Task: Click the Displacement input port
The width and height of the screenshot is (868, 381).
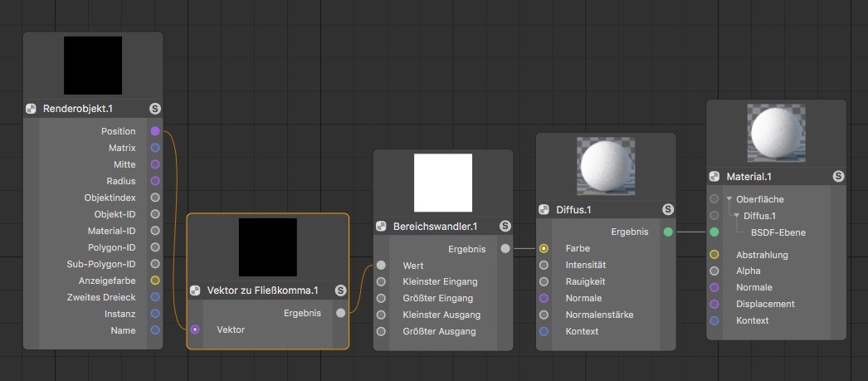Action: (714, 304)
